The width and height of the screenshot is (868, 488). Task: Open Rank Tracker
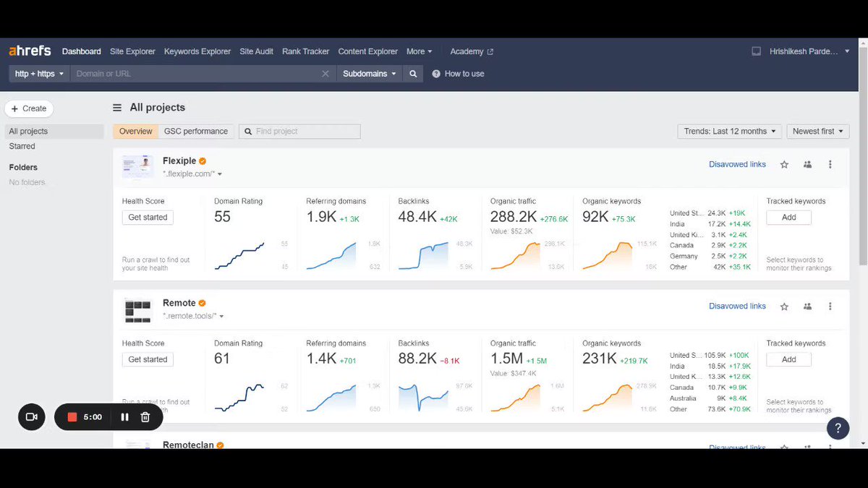coord(306,51)
